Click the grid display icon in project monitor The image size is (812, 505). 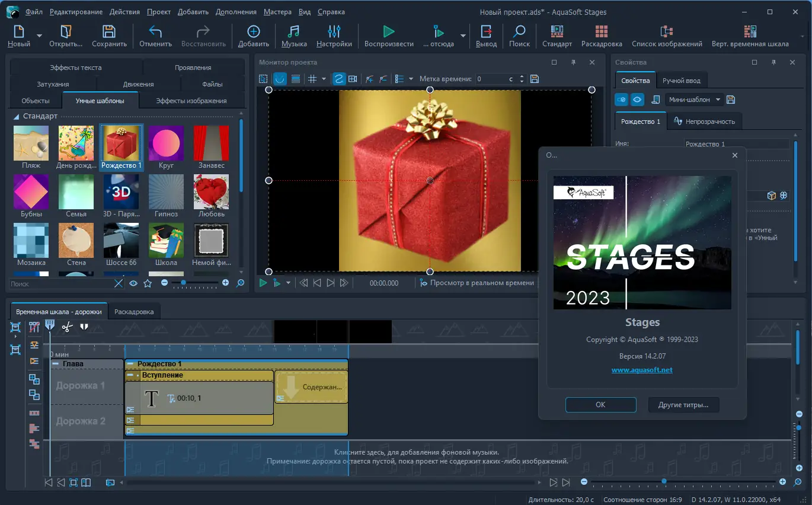[311, 78]
